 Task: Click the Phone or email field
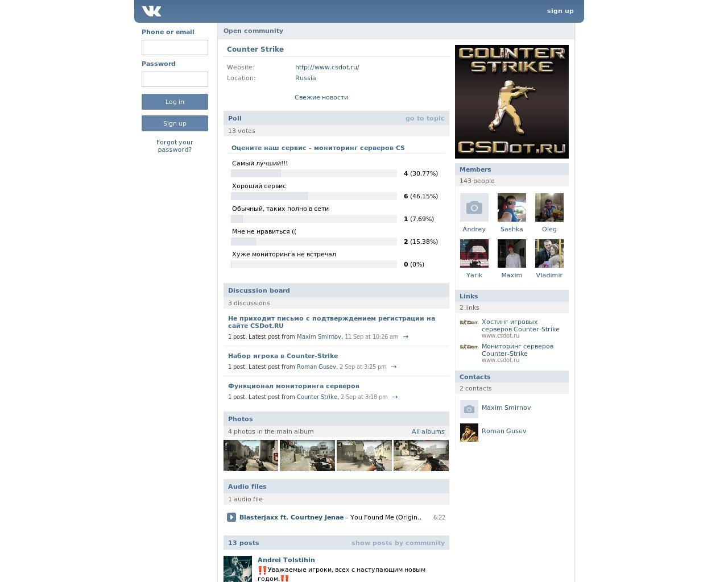coord(175,47)
